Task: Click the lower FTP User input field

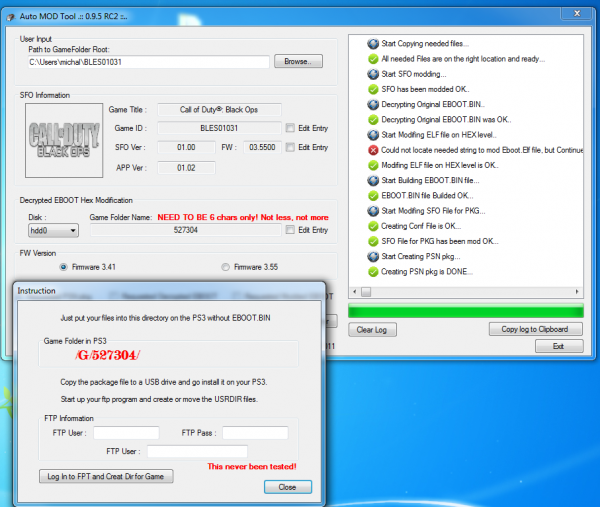Action: click(x=197, y=451)
